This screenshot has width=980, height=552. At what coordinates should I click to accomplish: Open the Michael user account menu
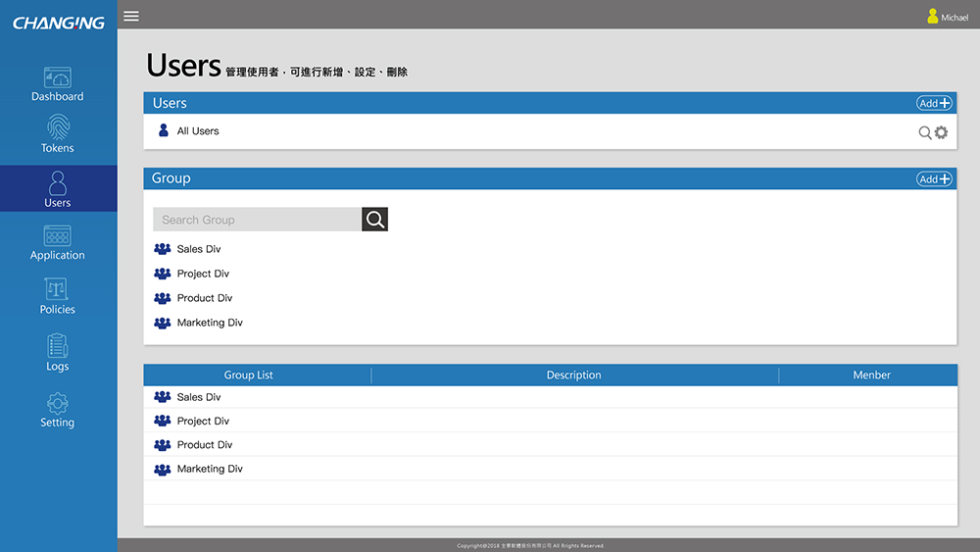pos(947,17)
